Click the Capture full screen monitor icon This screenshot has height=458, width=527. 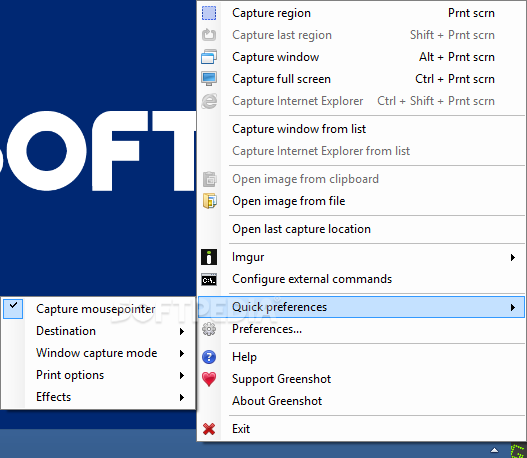[209, 79]
